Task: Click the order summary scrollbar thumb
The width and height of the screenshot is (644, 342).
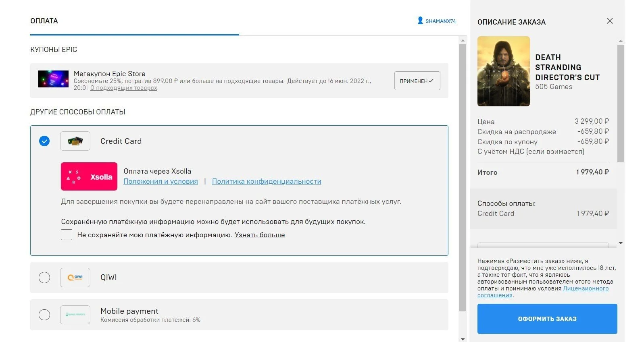Action: (621, 104)
